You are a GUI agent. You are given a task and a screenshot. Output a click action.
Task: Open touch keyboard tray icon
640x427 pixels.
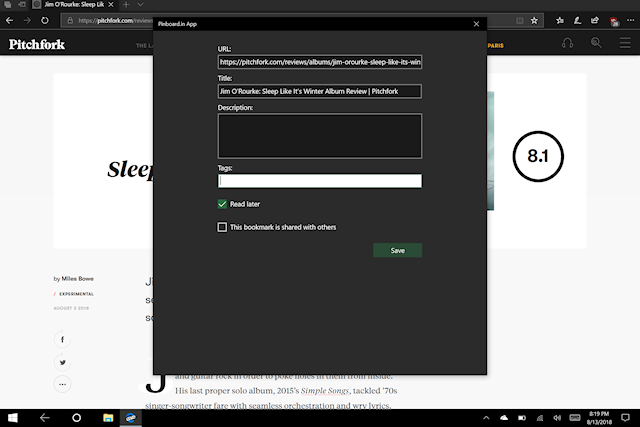[575, 418]
